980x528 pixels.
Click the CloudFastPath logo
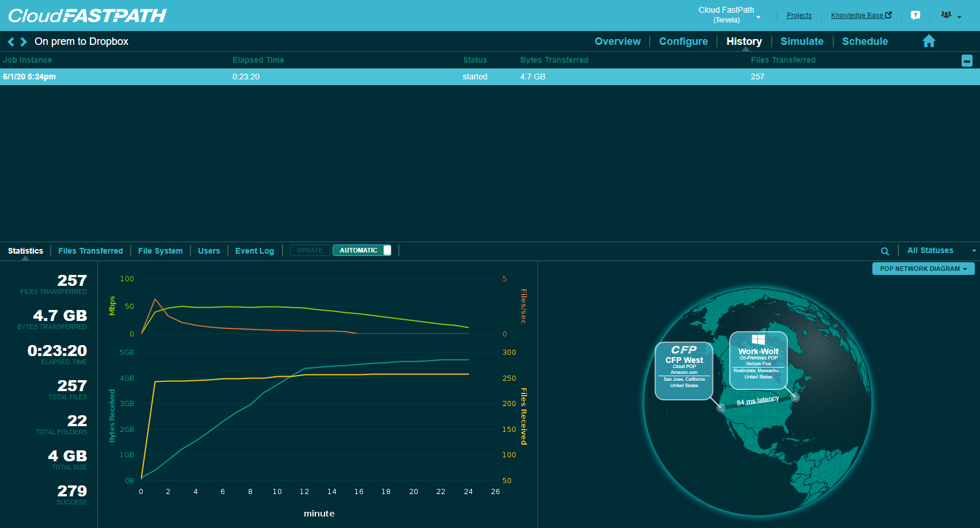pyautogui.click(x=87, y=16)
